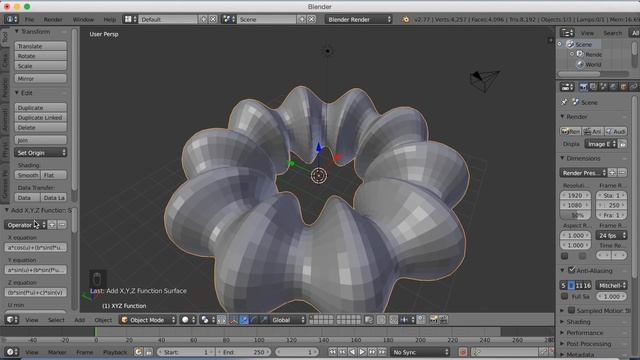Click the screen layout browse icon
The width and height of the screenshot is (640, 360).
tap(130, 19)
